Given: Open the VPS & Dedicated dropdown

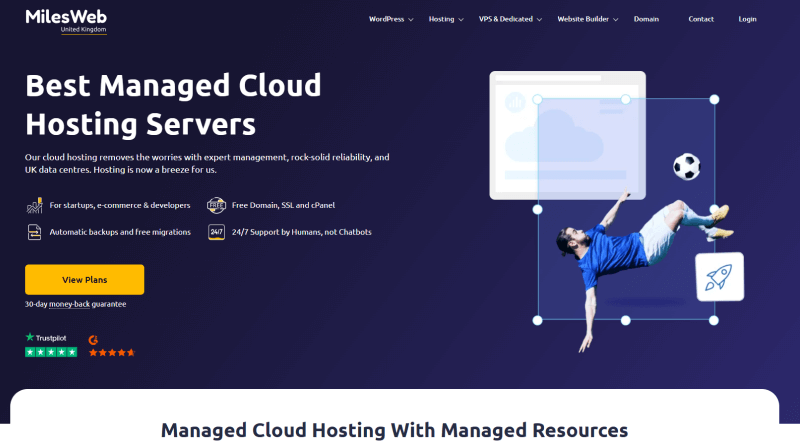Looking at the screenshot, I should [x=511, y=19].
